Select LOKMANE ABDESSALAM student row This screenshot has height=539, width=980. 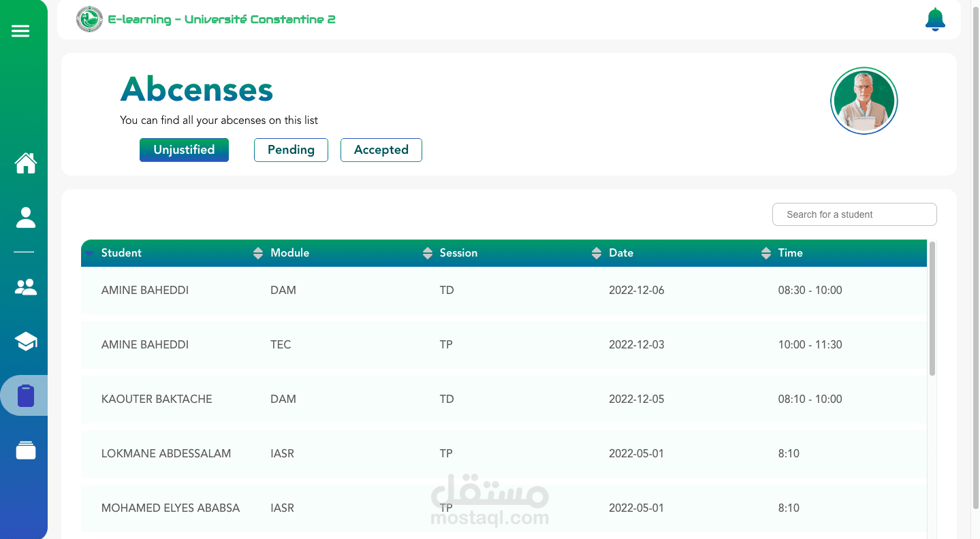(504, 453)
